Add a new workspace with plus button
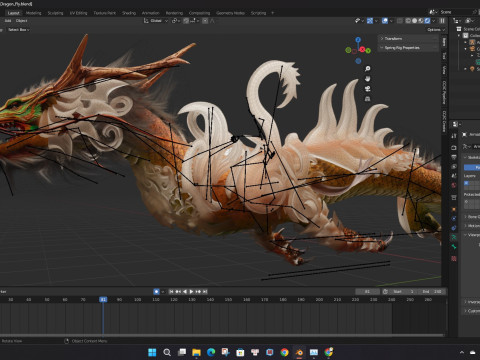 pyautogui.click(x=272, y=13)
